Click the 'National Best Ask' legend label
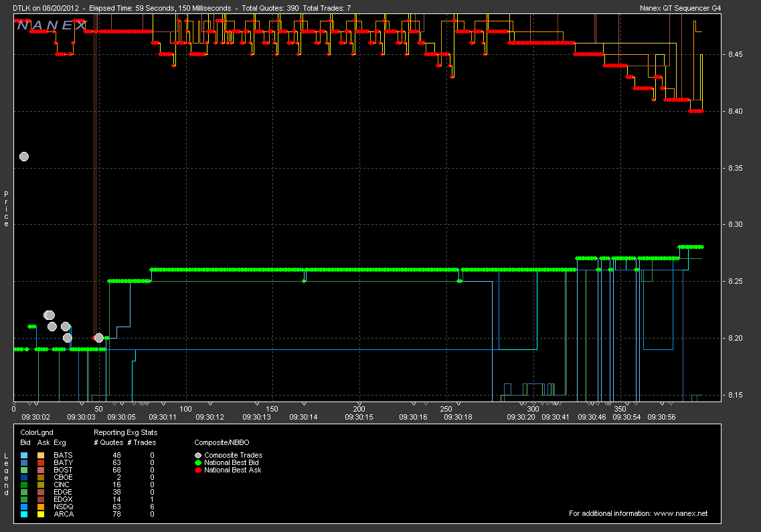 click(232, 470)
